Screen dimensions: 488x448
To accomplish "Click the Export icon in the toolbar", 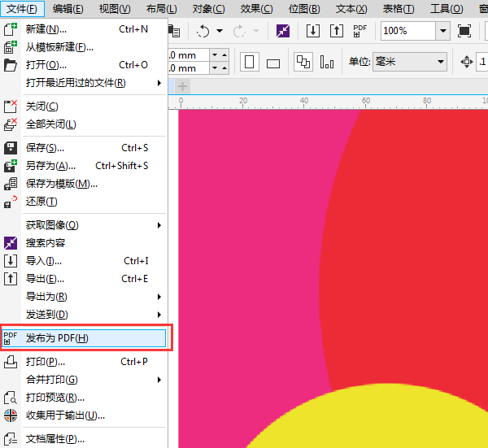I will 337,31.
